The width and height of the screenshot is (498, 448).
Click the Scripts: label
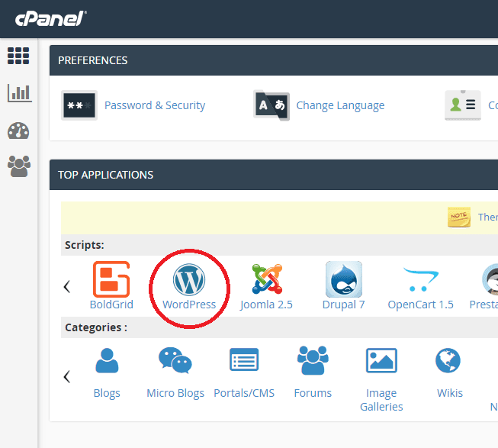click(x=85, y=245)
